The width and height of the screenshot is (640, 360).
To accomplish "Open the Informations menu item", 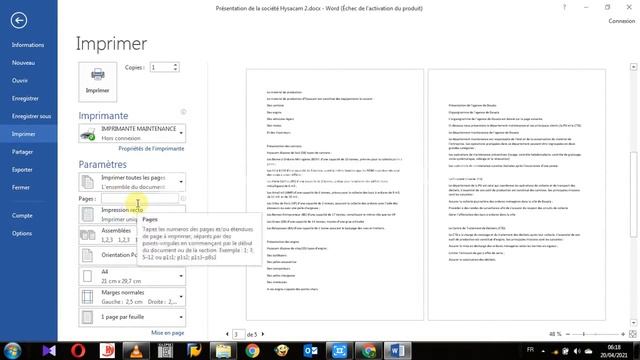I will [x=28, y=45].
